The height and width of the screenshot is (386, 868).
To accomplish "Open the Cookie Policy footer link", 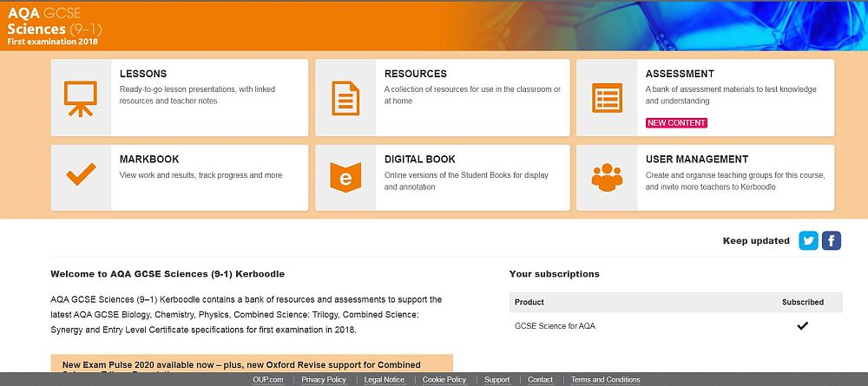I will 444,380.
